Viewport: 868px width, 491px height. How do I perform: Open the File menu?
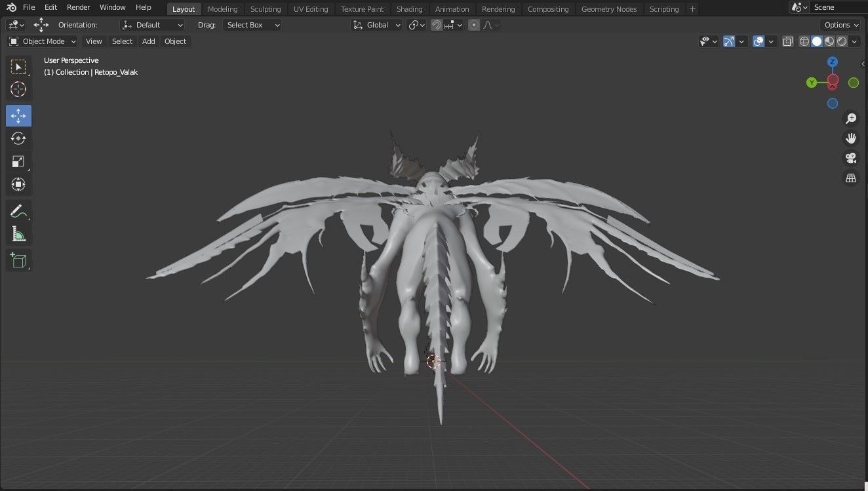[x=29, y=7]
